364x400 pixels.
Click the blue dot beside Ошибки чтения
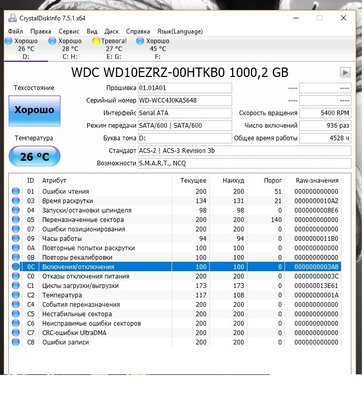click(15, 191)
